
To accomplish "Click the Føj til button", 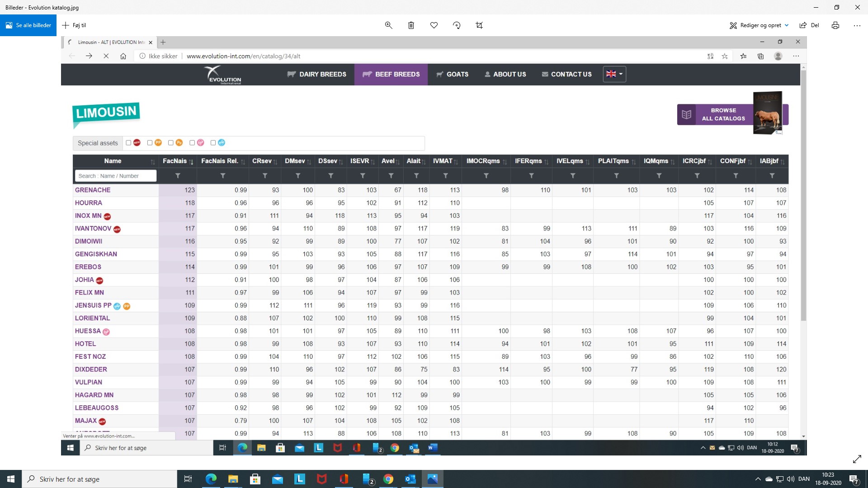I will click(x=74, y=25).
